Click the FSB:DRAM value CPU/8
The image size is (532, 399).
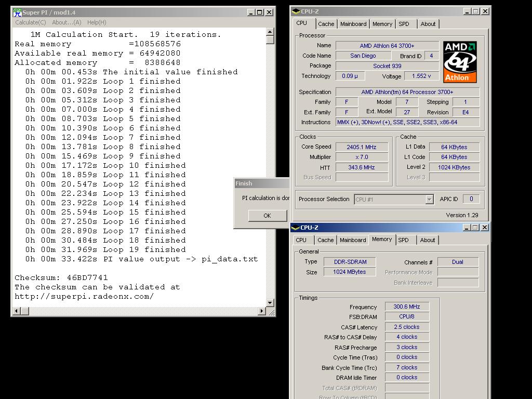[407, 316]
